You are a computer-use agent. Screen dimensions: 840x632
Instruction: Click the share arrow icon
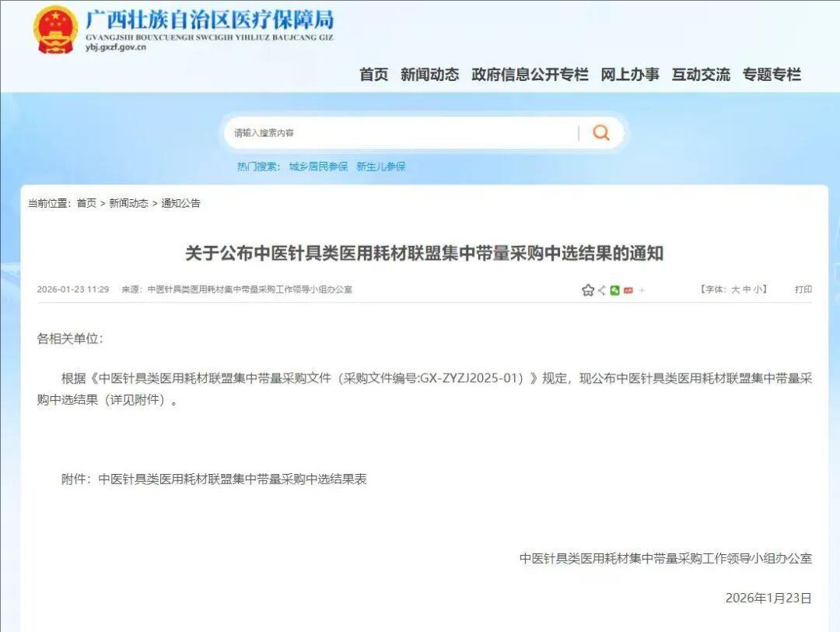[601, 290]
